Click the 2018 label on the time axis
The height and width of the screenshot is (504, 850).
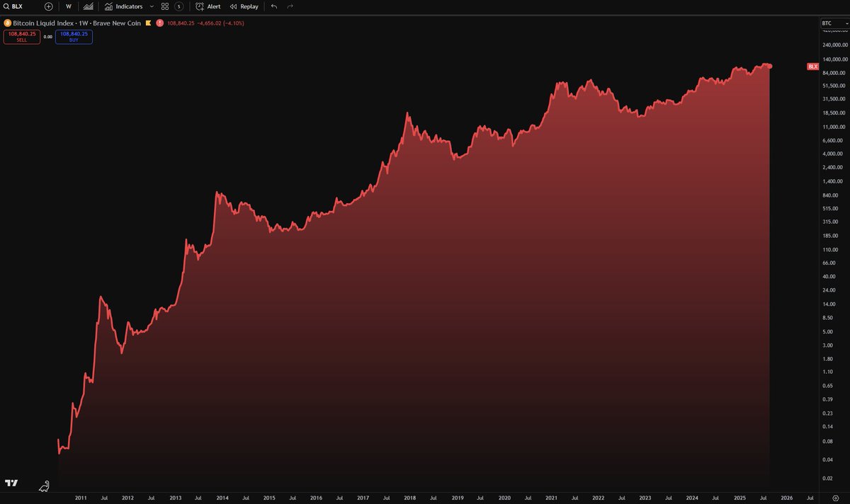(x=411, y=498)
